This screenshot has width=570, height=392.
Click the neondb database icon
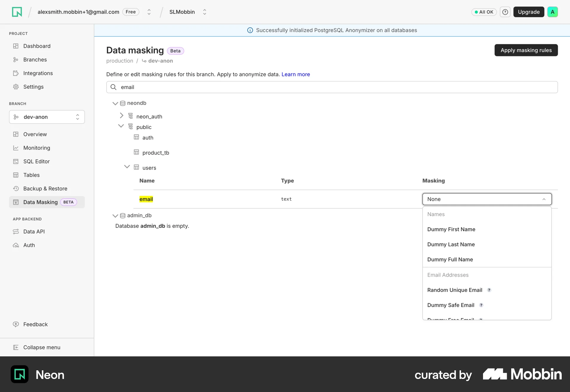tap(123, 103)
